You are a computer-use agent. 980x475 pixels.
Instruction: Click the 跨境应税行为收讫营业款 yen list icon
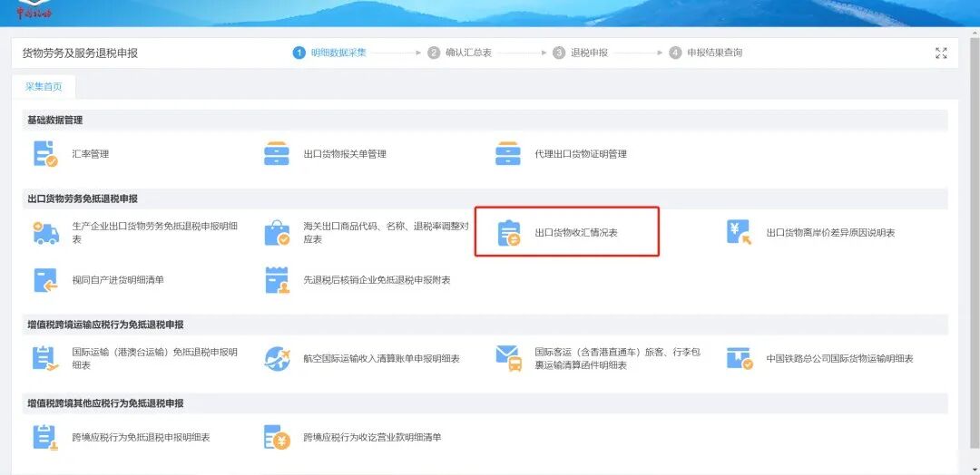tap(277, 438)
